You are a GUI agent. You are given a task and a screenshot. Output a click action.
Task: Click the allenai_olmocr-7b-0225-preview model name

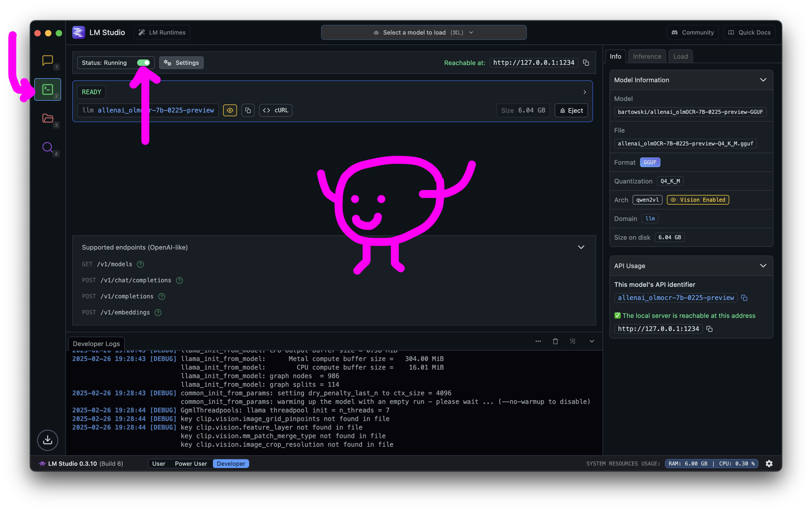[x=156, y=110]
